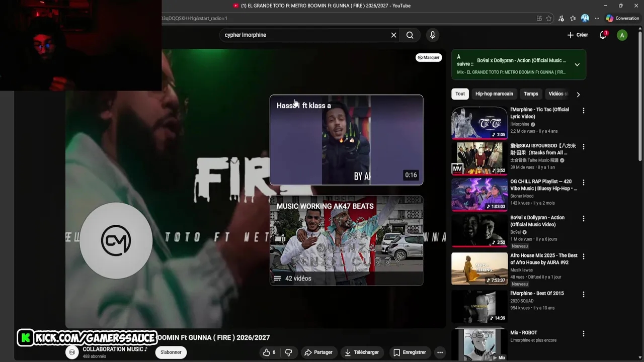Open the options menu for l'Morphine Tic Tac
The height and width of the screenshot is (362, 644).
tap(584, 110)
